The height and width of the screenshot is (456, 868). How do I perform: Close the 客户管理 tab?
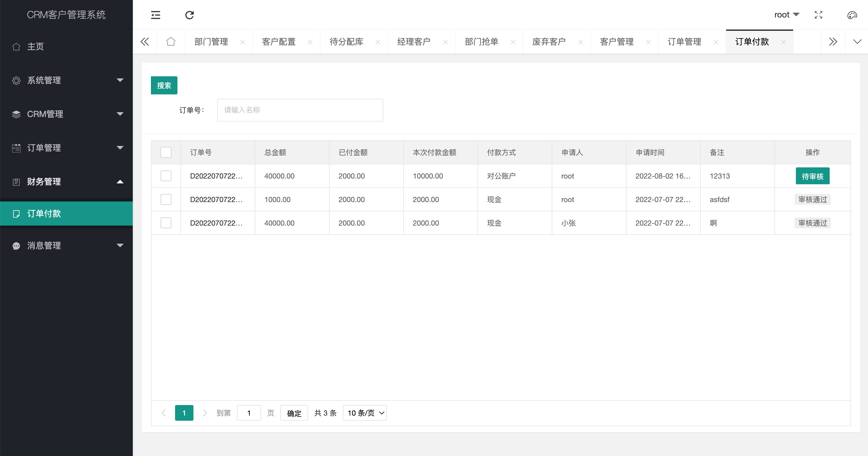[648, 42]
